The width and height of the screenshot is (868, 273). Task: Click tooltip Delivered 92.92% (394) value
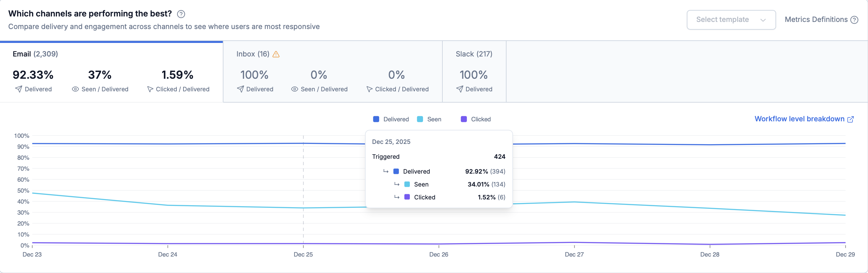[485, 172]
